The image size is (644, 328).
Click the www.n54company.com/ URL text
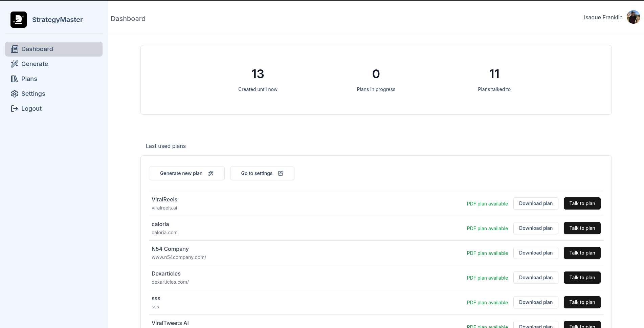(x=179, y=257)
